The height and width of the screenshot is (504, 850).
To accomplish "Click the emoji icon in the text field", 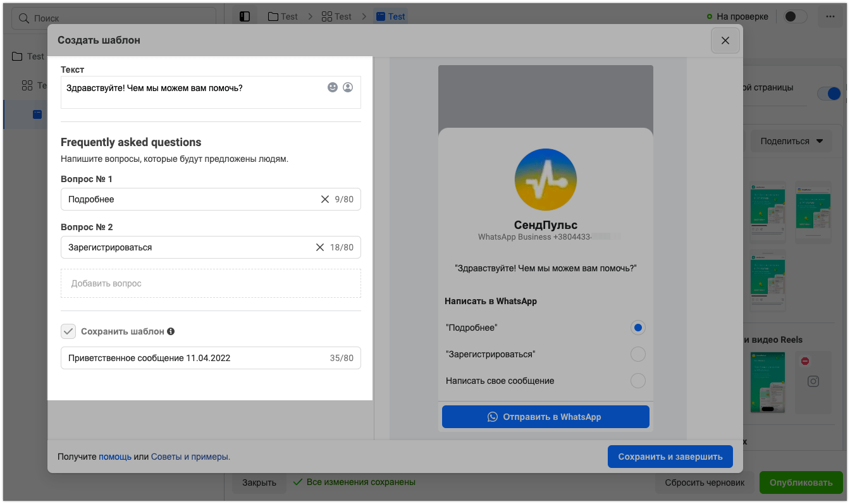I will 333,87.
